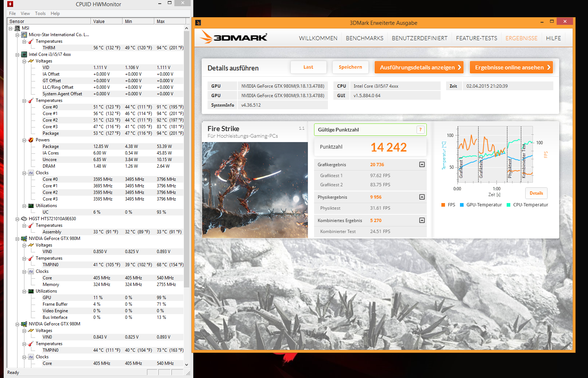Collapse the HGST HTS721010A9E630 node
The width and height of the screenshot is (588, 378).
17,219
